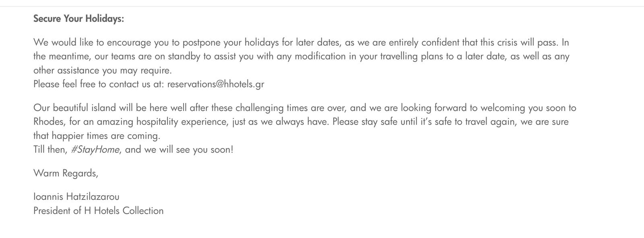Click "Please feel free to contact us at:"
644x238 pixels.
pyautogui.click(x=99, y=84)
